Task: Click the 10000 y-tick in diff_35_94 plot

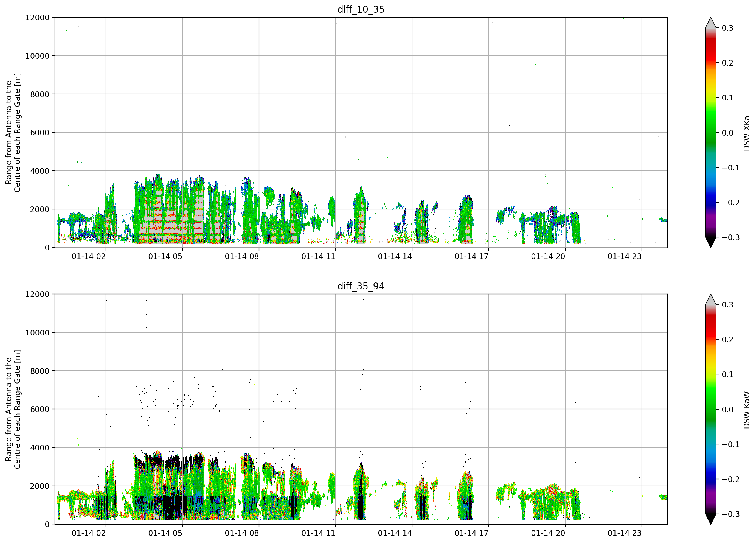Action: 37,333
